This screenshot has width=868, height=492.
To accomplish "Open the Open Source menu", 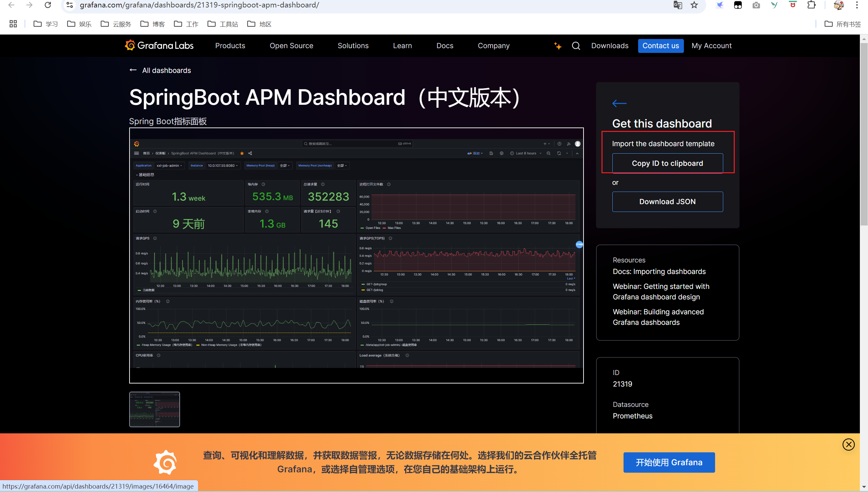I will click(292, 45).
